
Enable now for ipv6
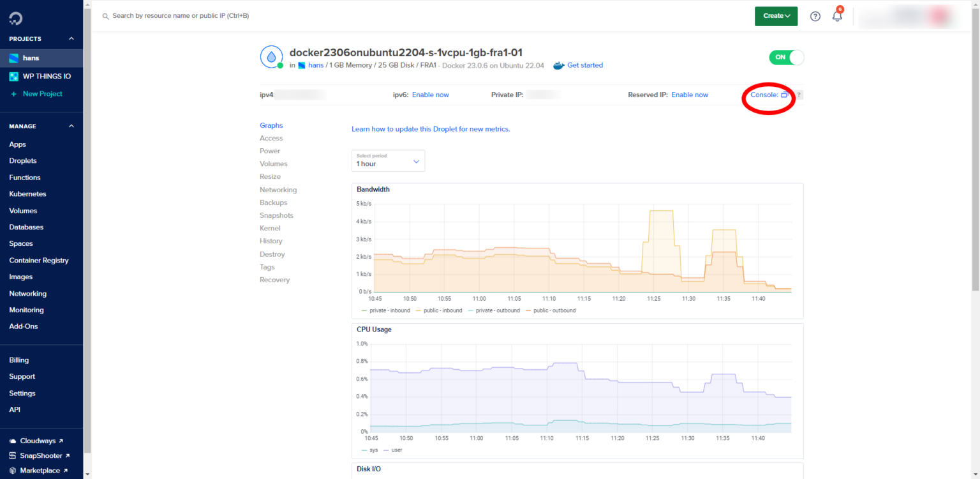431,94
